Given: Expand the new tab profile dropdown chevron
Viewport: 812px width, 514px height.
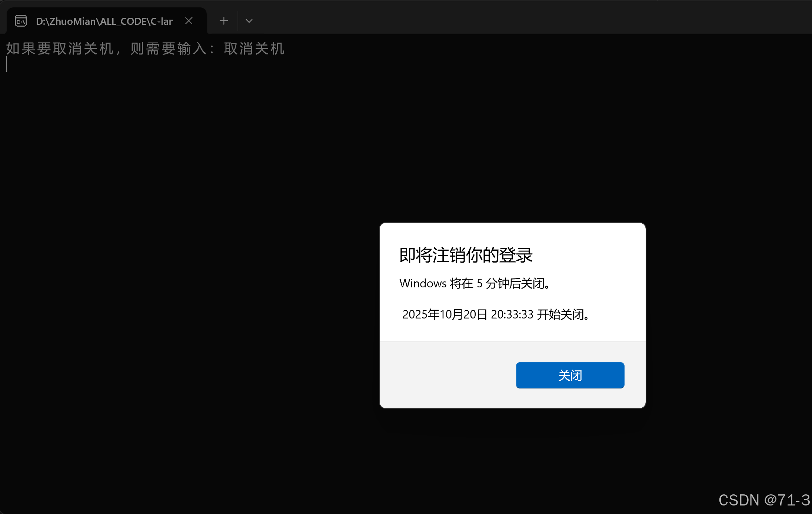Looking at the screenshot, I should pos(249,21).
